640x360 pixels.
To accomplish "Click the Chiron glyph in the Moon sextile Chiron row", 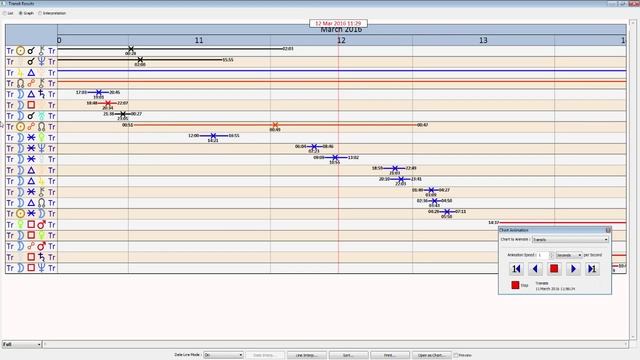I will point(41,192).
